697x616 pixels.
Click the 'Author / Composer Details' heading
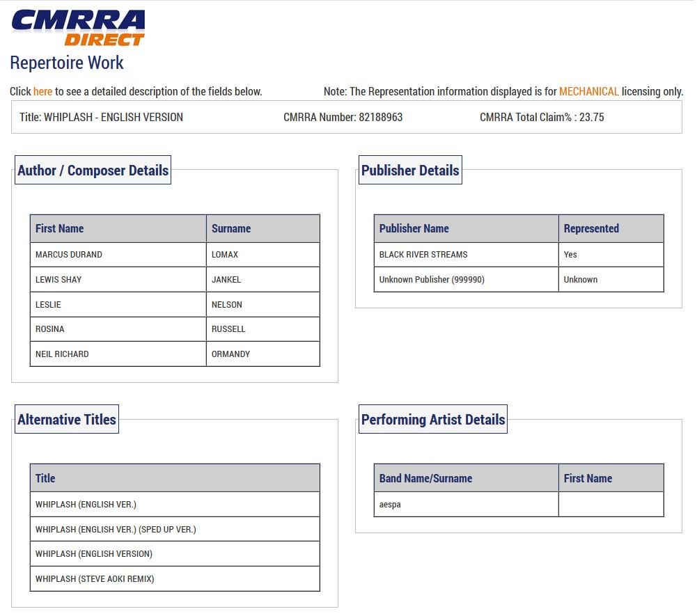click(x=93, y=171)
